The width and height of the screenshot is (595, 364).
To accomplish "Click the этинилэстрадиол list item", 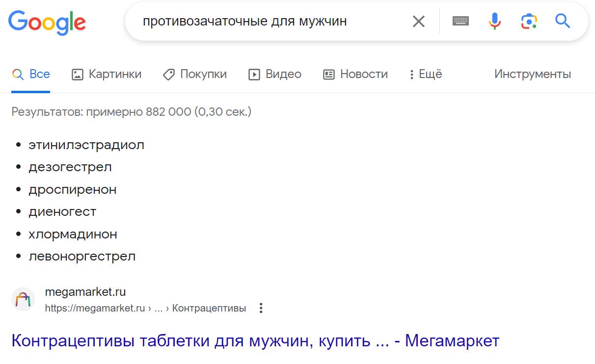I will [x=86, y=145].
